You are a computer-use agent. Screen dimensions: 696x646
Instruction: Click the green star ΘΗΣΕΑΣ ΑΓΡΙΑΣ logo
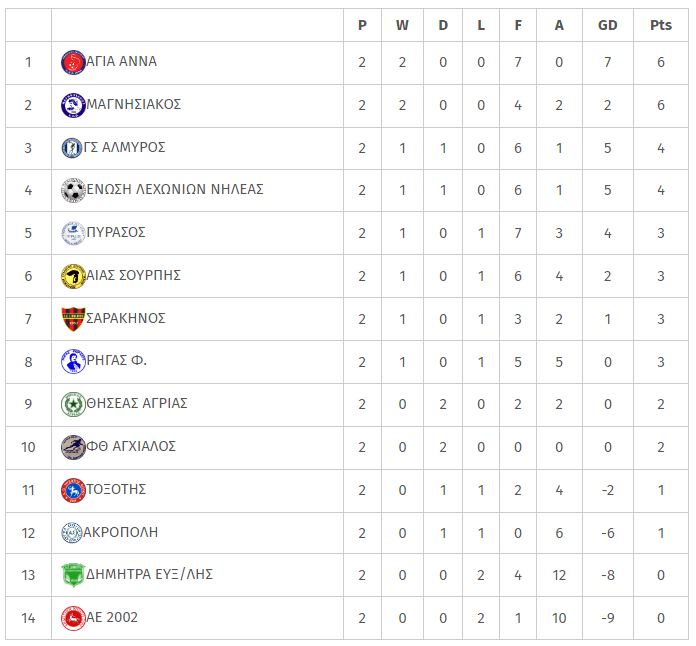click(73, 404)
